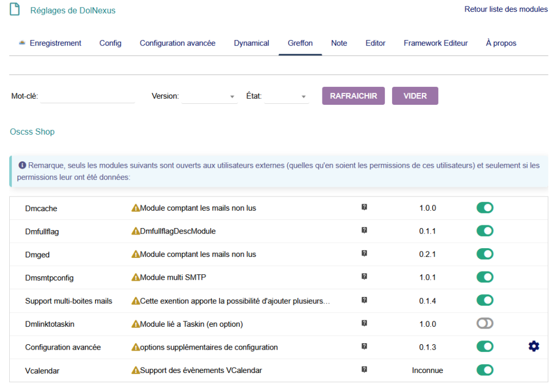This screenshot has height=392, width=556.
Task: Disable the Dmcache module switch
Action: pos(485,207)
